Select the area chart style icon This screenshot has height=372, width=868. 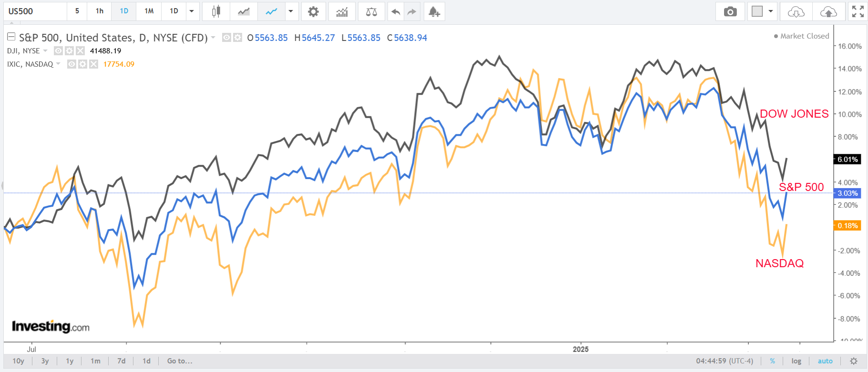(x=244, y=11)
